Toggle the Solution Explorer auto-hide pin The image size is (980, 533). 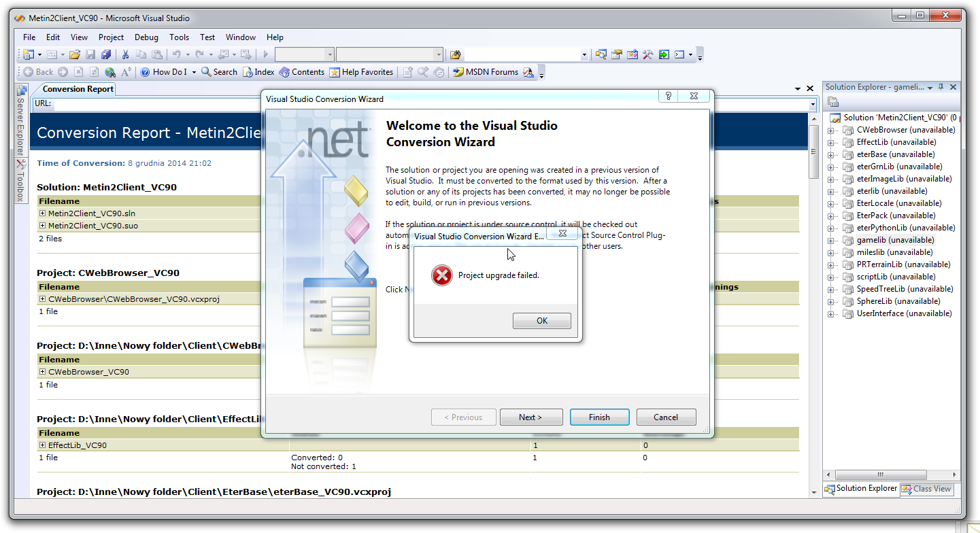(941, 87)
